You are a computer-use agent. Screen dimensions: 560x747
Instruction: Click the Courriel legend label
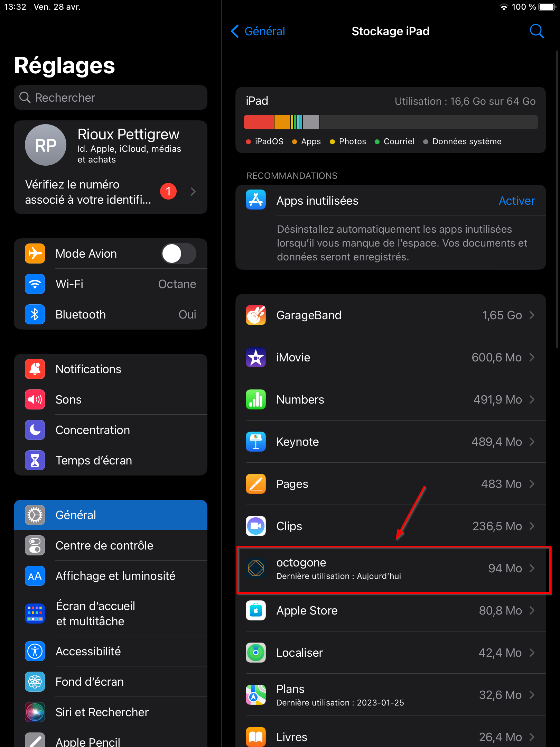point(399,141)
